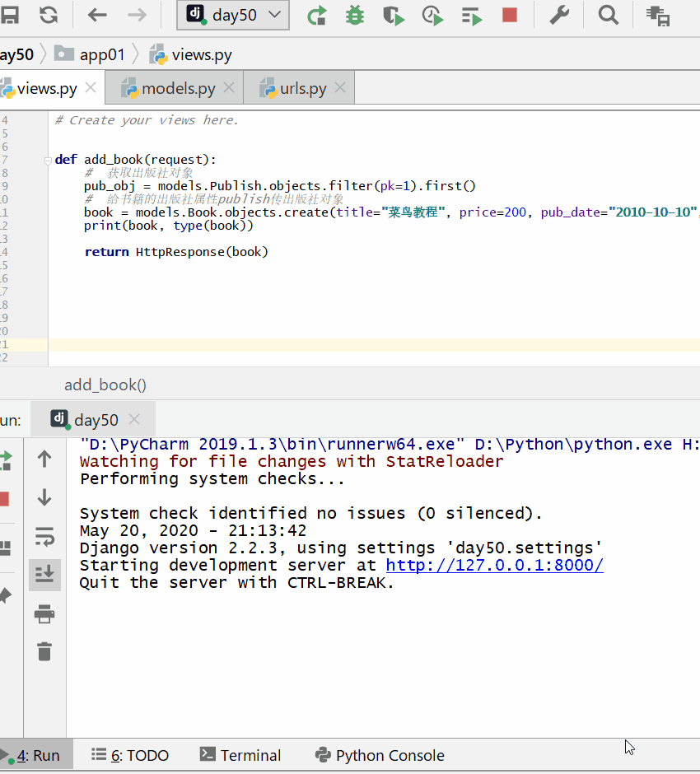Click the red Stop button in the top toolbar
Image resolution: width=700 pixels, height=774 pixels.
click(510, 15)
